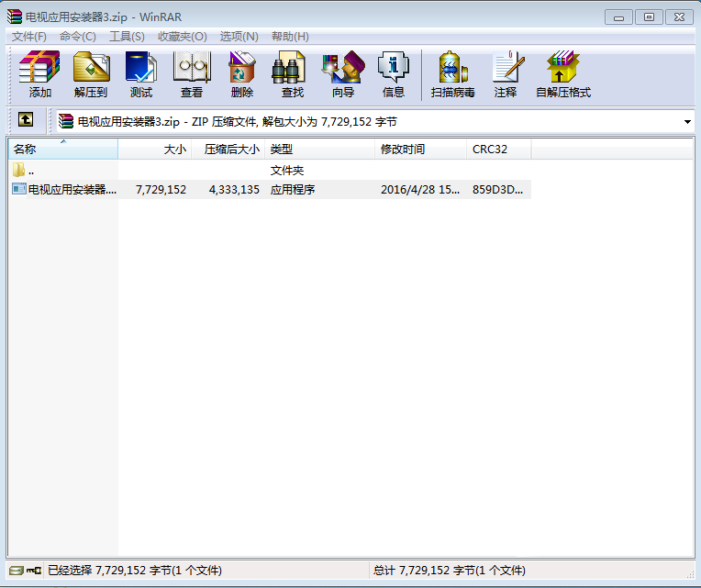
Task: Open the View (查看) toolbar icon
Action: [x=192, y=67]
